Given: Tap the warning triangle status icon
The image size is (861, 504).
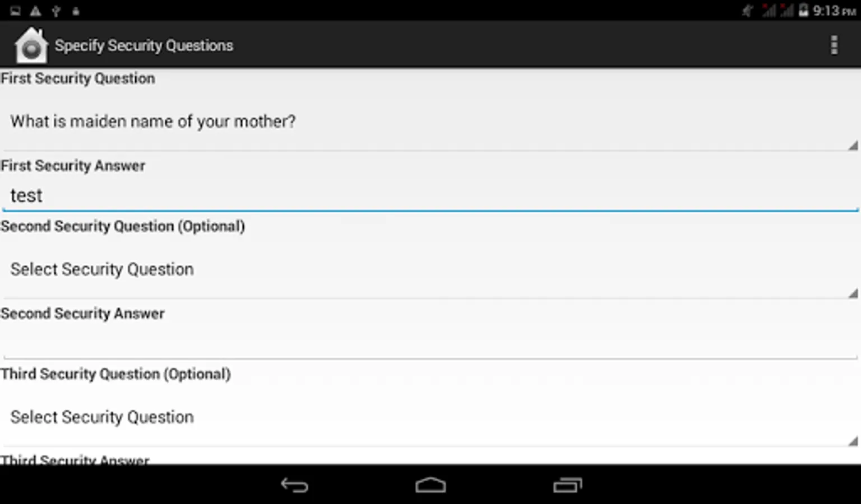Looking at the screenshot, I should (x=35, y=11).
